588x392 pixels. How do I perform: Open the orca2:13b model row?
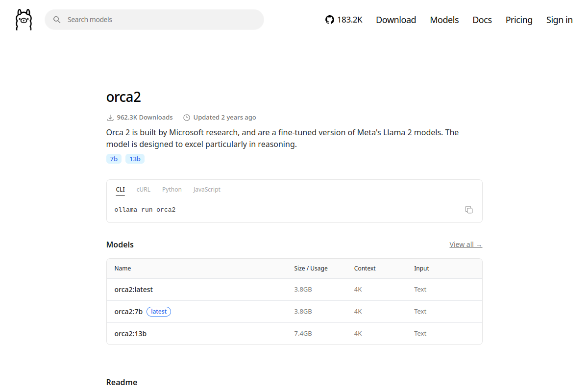[x=294, y=334]
